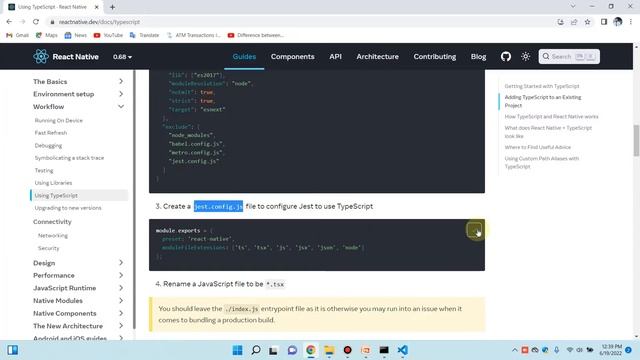Jump to Using Custom Path Aliases section
The width and height of the screenshot is (640, 360).
point(542,162)
